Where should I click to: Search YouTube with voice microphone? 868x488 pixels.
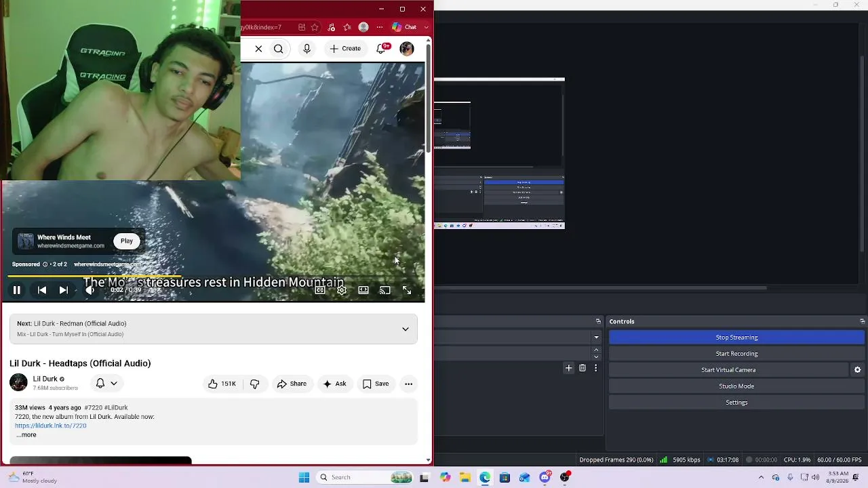pyautogui.click(x=307, y=49)
